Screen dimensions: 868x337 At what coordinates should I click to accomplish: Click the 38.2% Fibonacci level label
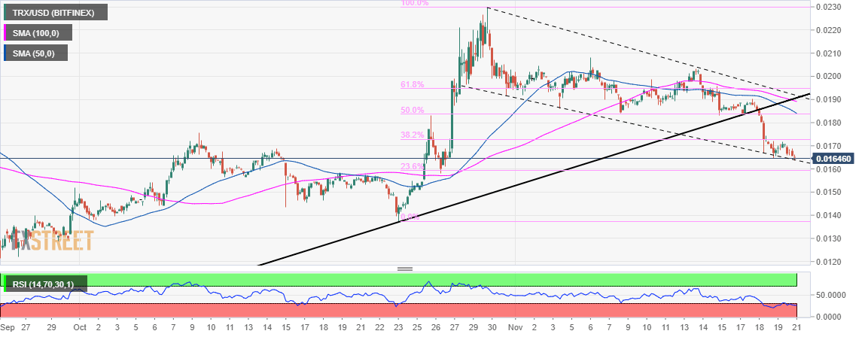pos(413,135)
